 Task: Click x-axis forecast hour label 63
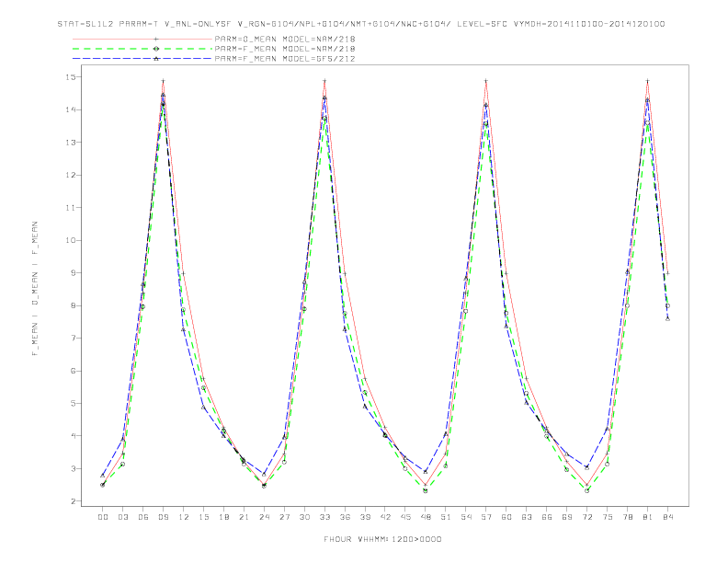(527, 517)
